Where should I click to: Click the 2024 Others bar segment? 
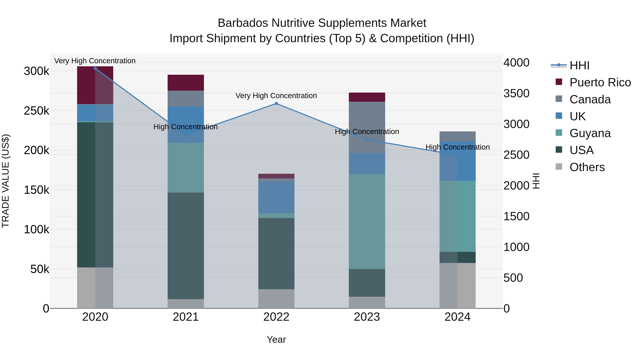[x=457, y=285]
